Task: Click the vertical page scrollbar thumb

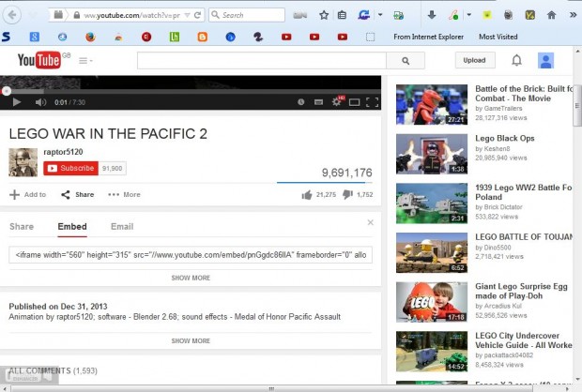Action: point(577,106)
